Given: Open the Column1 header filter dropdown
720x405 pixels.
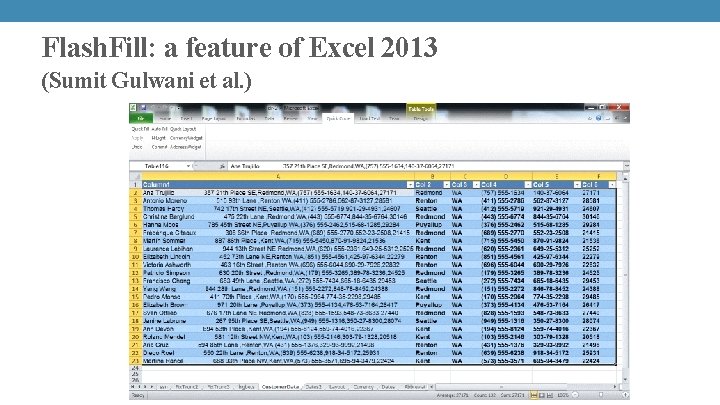Looking at the screenshot, I should click(410, 185).
